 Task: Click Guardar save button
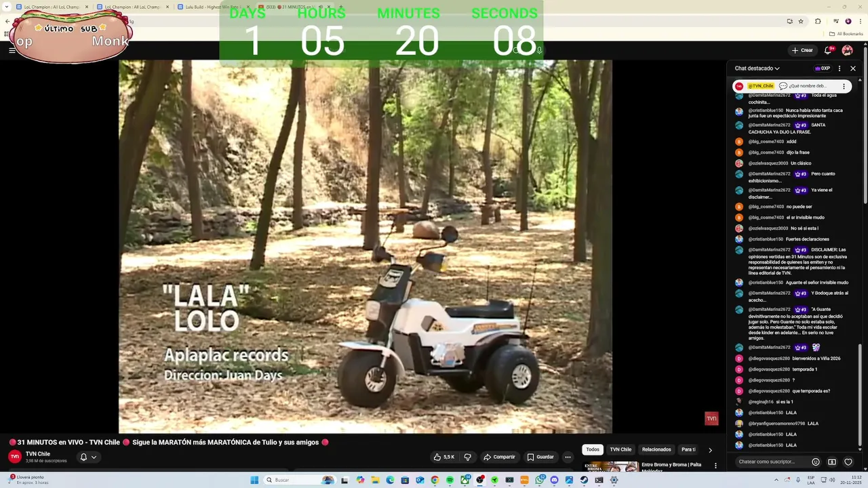[540, 457]
